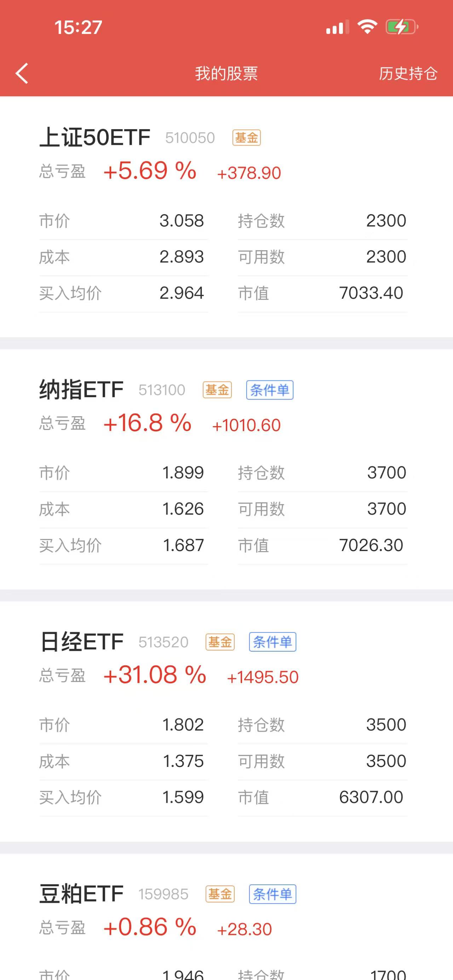
Task: Tap the 基金 tag on 上证50ETF
Action: (246, 138)
